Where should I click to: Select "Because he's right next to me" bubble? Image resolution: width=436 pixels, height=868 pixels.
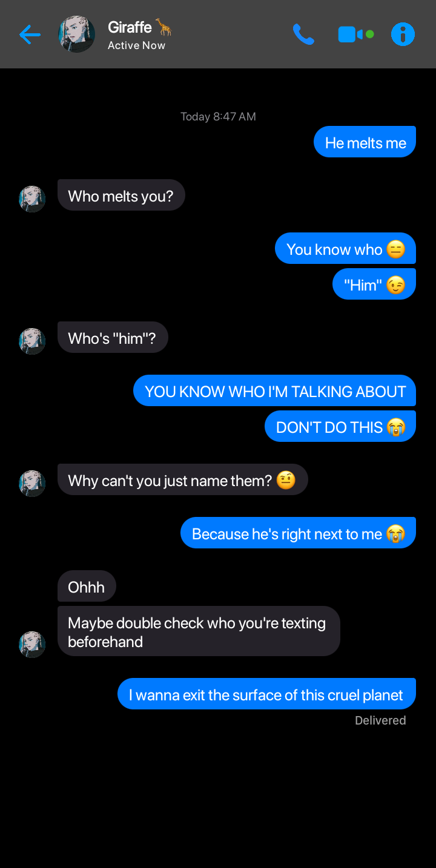coord(299,533)
